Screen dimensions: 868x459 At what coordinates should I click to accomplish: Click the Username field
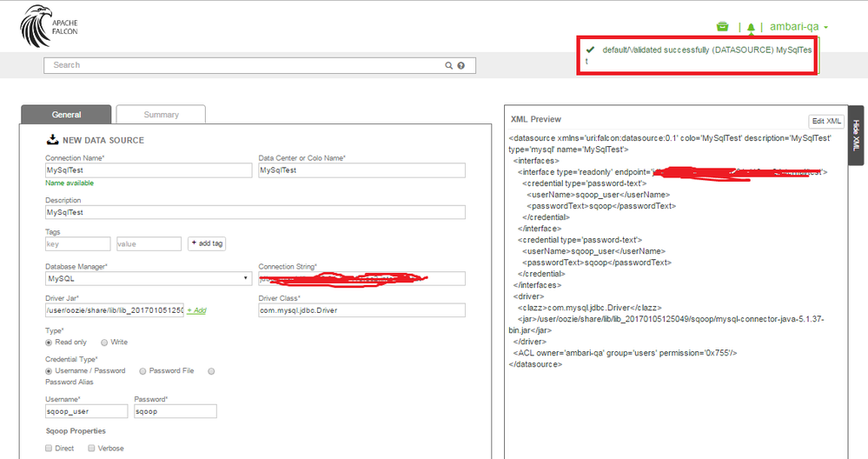pyautogui.click(x=86, y=411)
